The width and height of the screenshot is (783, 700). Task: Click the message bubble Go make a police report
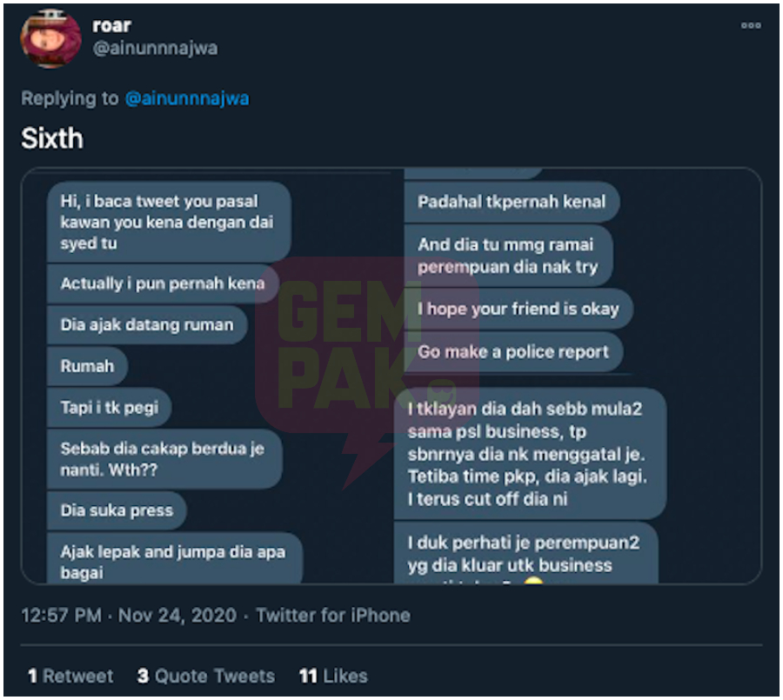coord(513,352)
